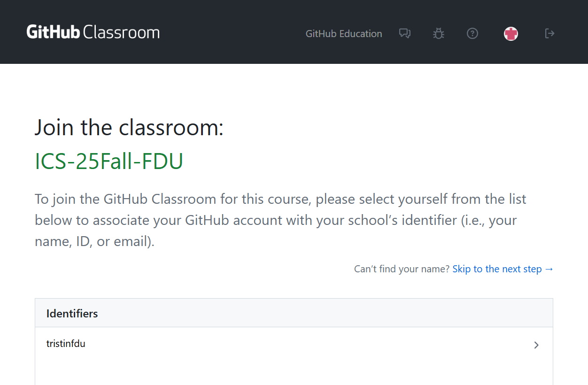
Task: Sign out using the exit arrow icon
Action: coord(549,33)
